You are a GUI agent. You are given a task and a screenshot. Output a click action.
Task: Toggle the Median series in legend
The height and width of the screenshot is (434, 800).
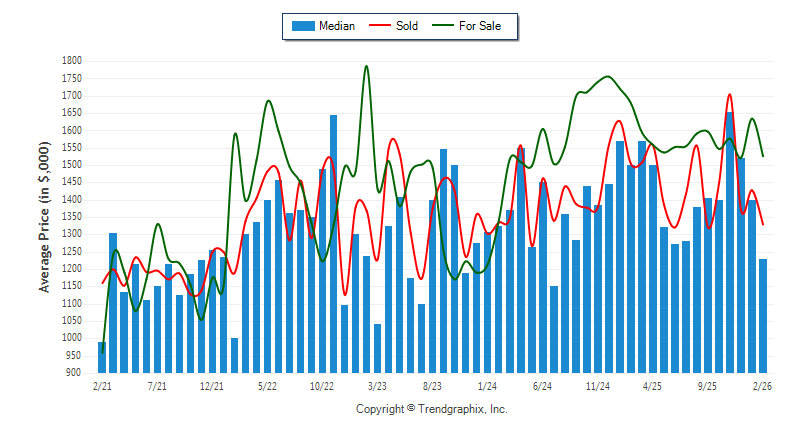click(336, 26)
